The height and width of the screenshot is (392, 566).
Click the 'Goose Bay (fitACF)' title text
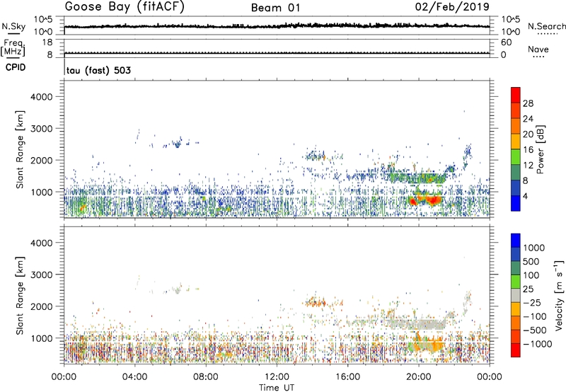click(x=125, y=7)
